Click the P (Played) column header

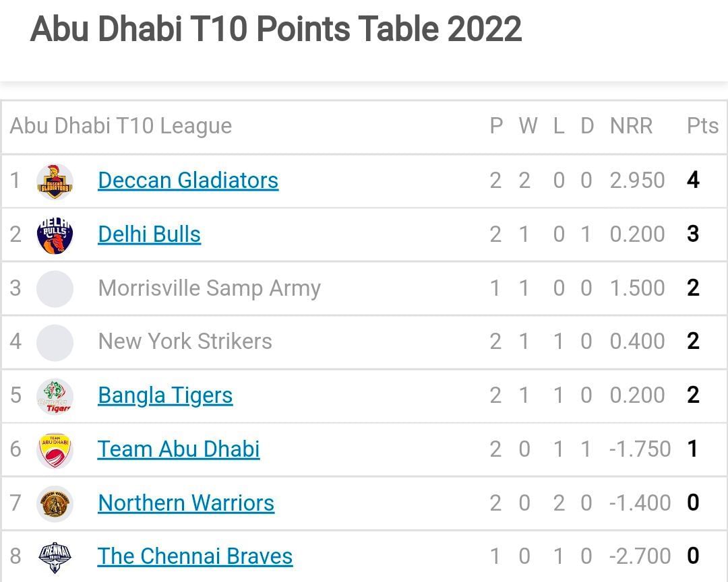pos(496,126)
